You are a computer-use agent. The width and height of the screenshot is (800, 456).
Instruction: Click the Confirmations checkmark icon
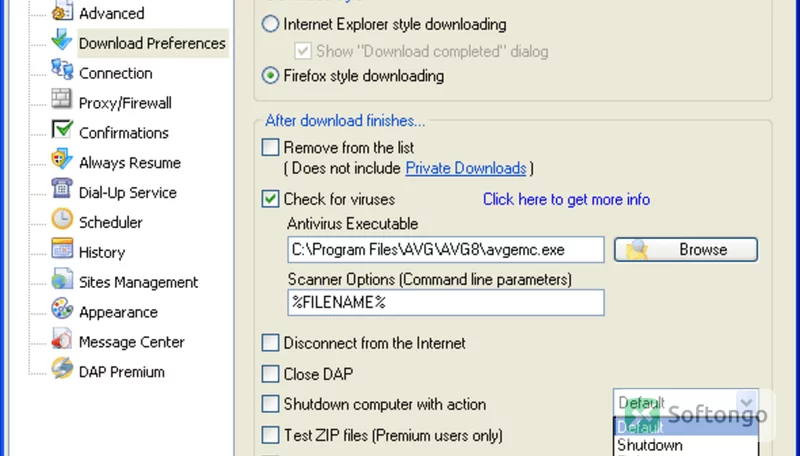coord(62,129)
